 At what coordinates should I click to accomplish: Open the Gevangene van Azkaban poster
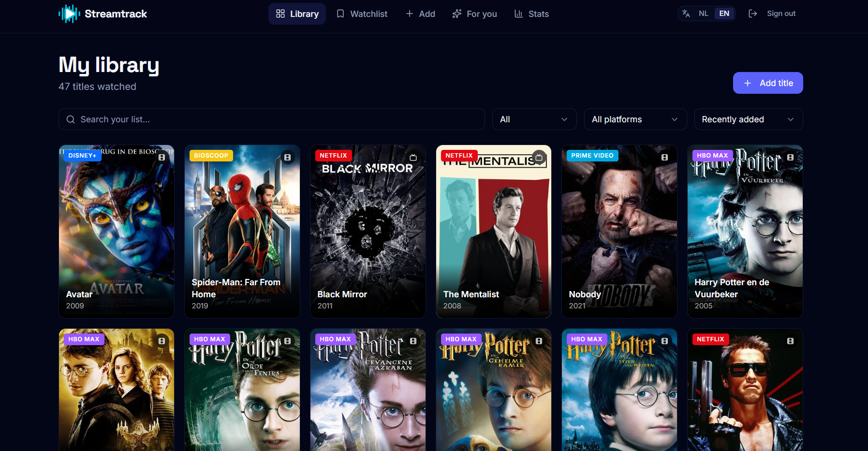click(x=368, y=390)
